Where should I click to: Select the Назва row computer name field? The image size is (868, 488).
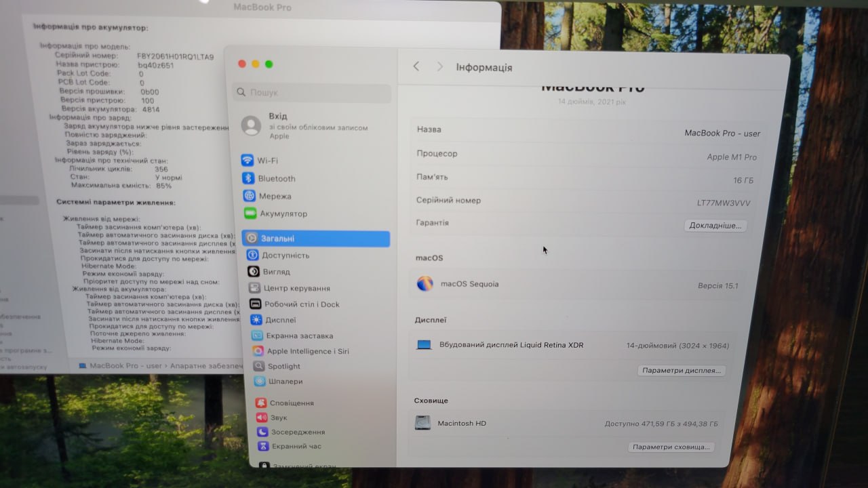tap(588, 131)
